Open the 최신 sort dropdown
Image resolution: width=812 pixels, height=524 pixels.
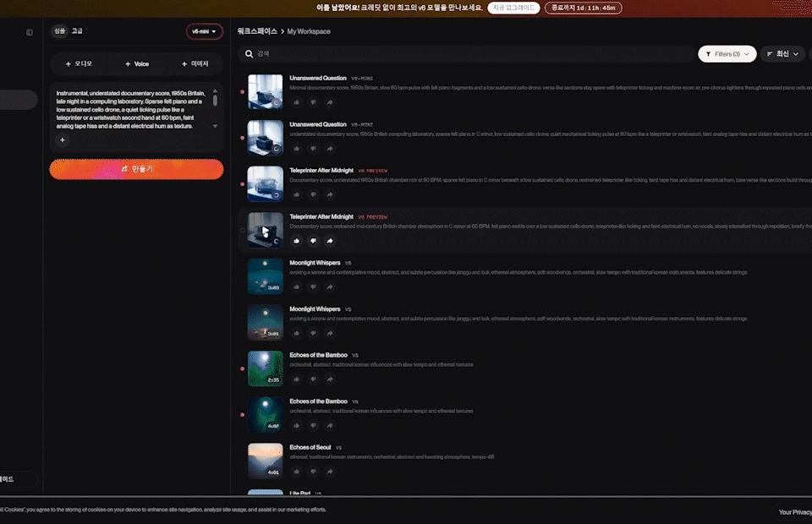[782, 54]
